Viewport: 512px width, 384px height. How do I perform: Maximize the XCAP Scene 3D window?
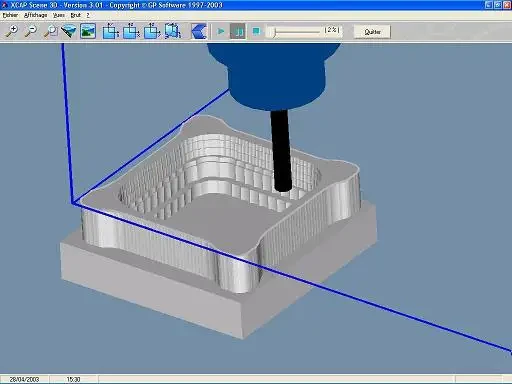point(498,5)
